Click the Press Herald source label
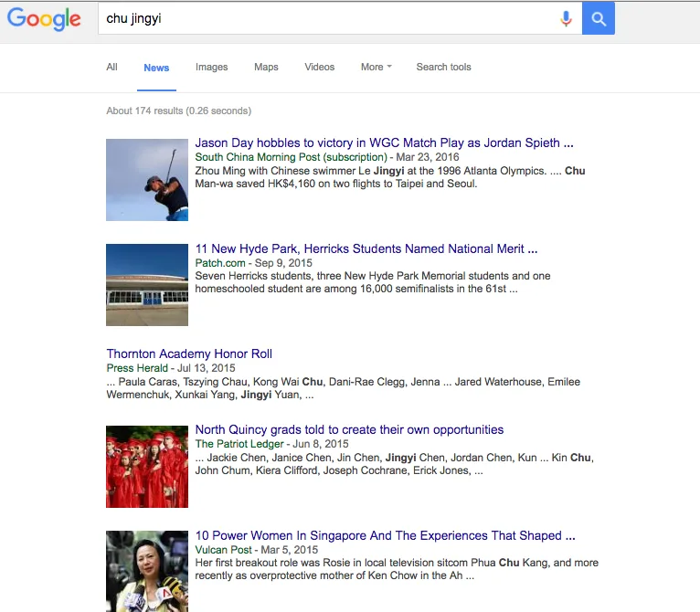The width and height of the screenshot is (700, 612). click(x=137, y=368)
